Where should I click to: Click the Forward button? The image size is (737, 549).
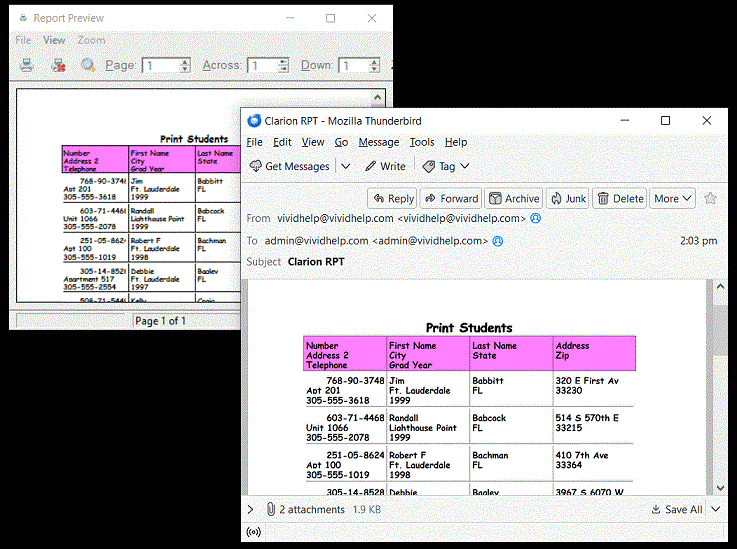pyautogui.click(x=451, y=199)
